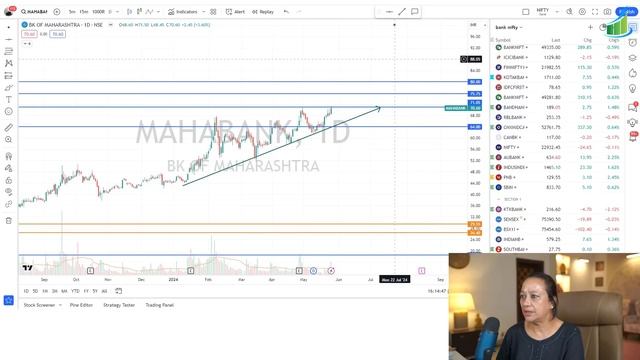Toggle lock all drawing tools

click(9, 180)
